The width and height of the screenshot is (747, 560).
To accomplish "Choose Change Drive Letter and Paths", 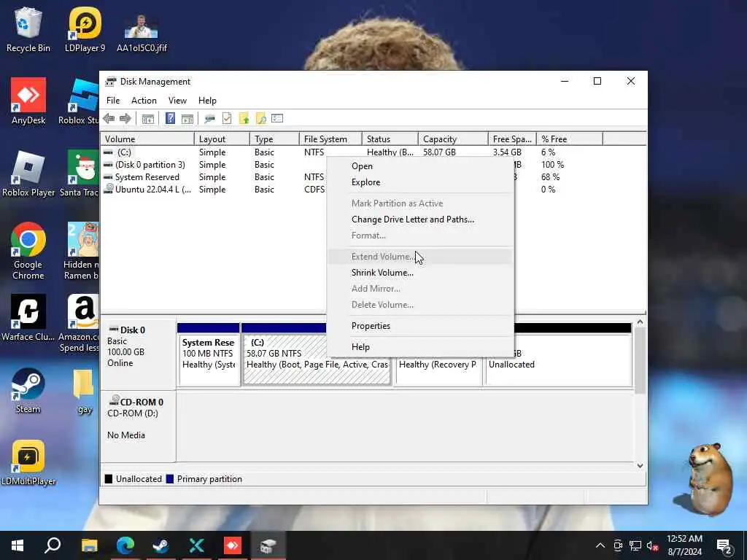I will coord(420,219).
